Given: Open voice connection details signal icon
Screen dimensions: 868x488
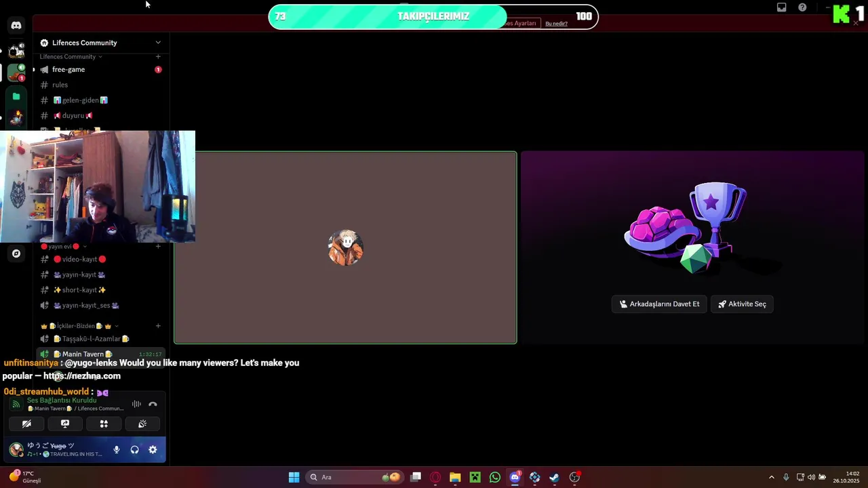Looking at the screenshot, I should pos(16,404).
